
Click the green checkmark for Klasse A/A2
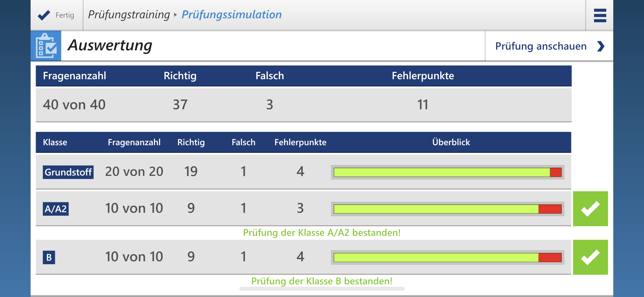[591, 208]
